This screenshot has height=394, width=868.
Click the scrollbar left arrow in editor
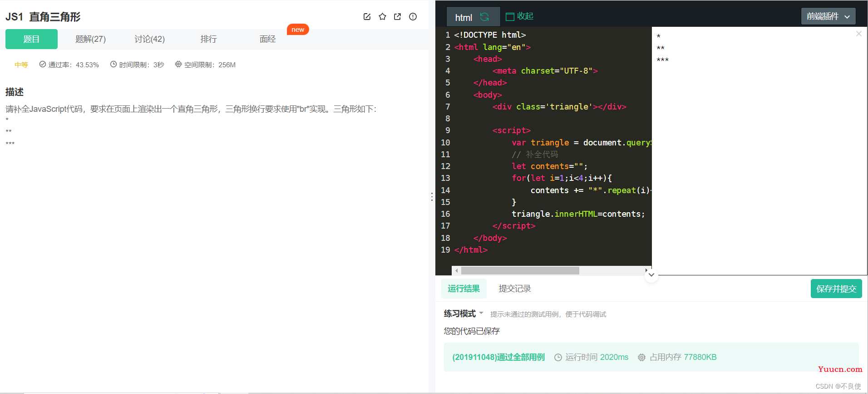pos(456,270)
